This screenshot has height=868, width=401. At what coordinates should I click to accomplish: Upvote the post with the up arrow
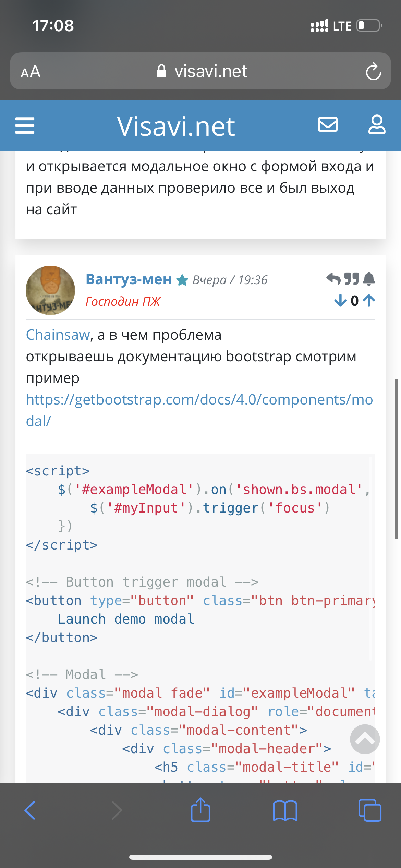click(369, 301)
